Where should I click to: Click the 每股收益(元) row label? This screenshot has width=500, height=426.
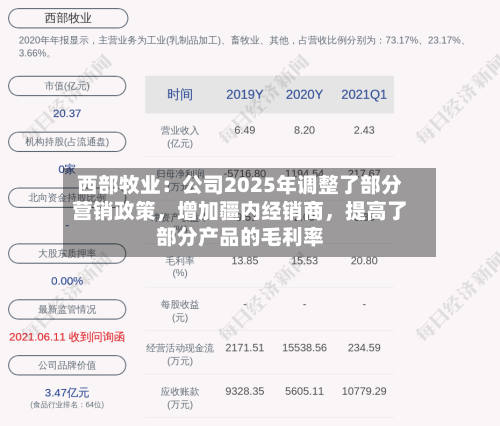click(180, 311)
